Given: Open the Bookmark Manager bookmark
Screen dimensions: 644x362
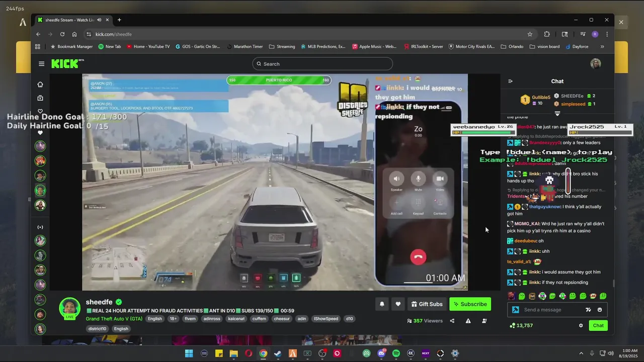Looking at the screenshot, I should (x=71, y=47).
